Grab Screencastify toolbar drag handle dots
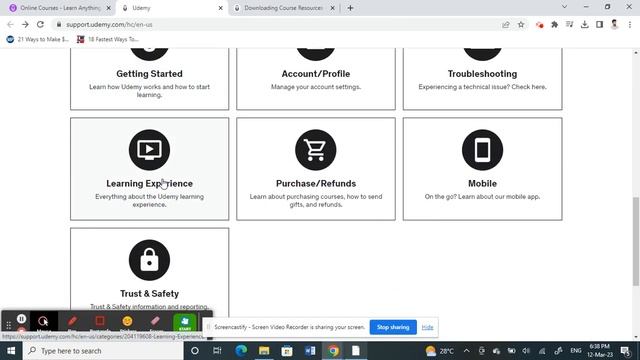The image size is (640, 360). (x=8, y=325)
